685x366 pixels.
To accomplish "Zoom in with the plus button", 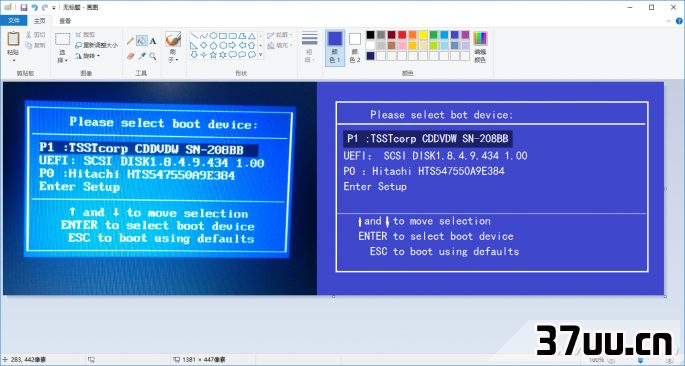I will click(671, 360).
